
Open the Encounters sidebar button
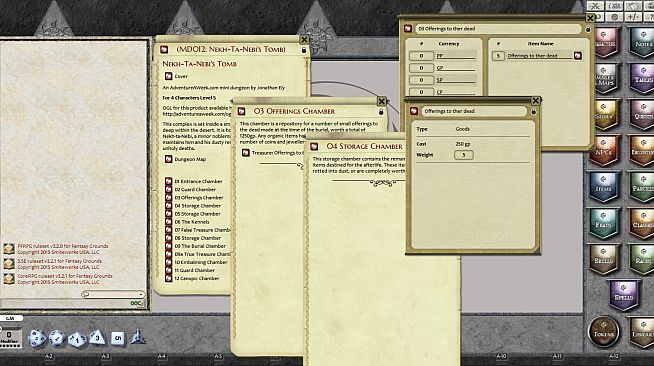coord(642,150)
